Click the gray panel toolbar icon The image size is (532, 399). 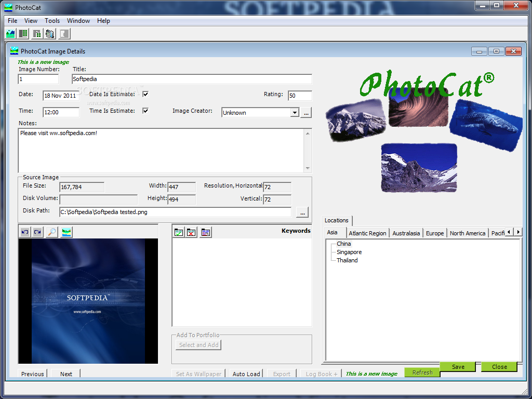tap(64, 34)
